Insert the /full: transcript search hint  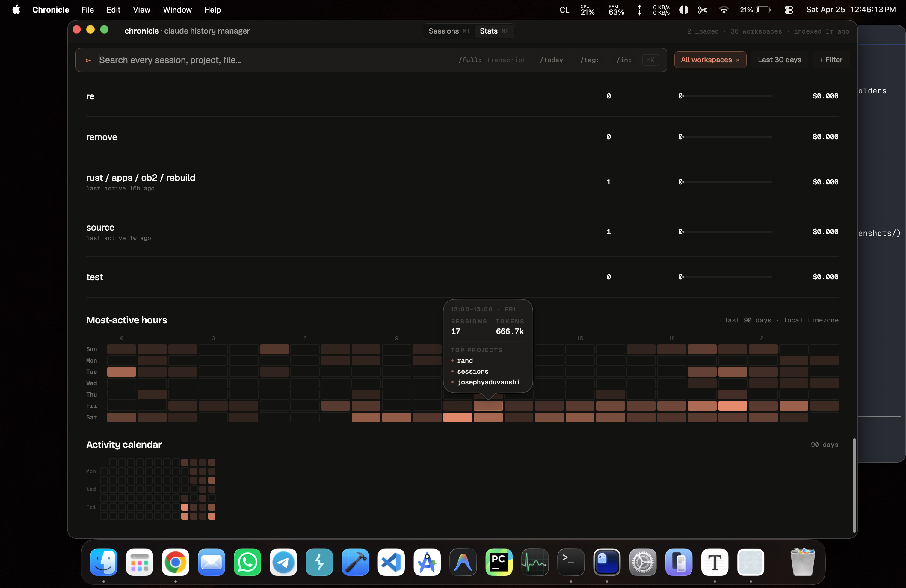point(492,60)
